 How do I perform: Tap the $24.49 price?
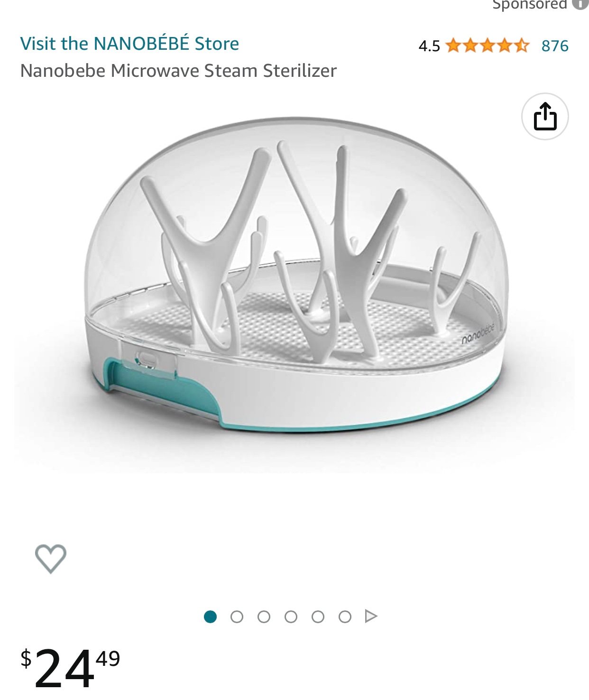coord(70,667)
